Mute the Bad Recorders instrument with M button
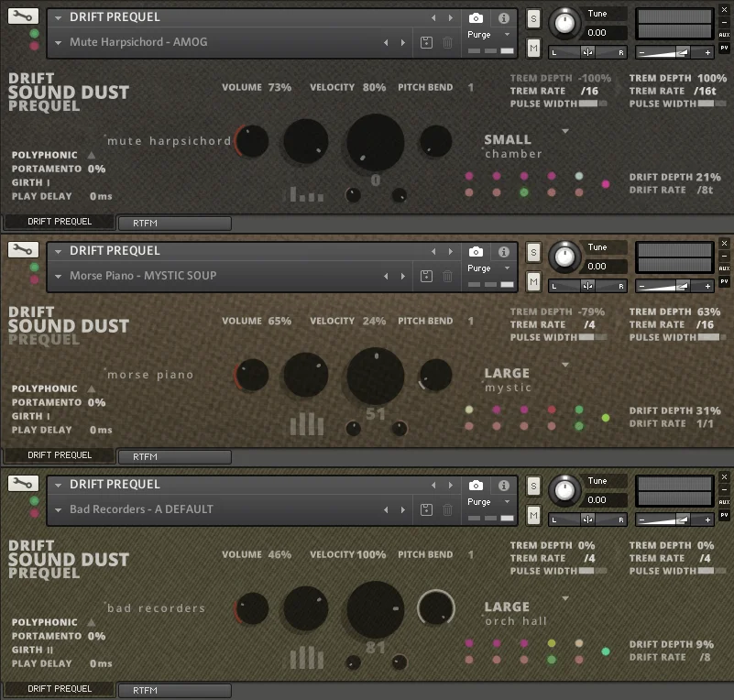The image size is (734, 700). point(533,515)
